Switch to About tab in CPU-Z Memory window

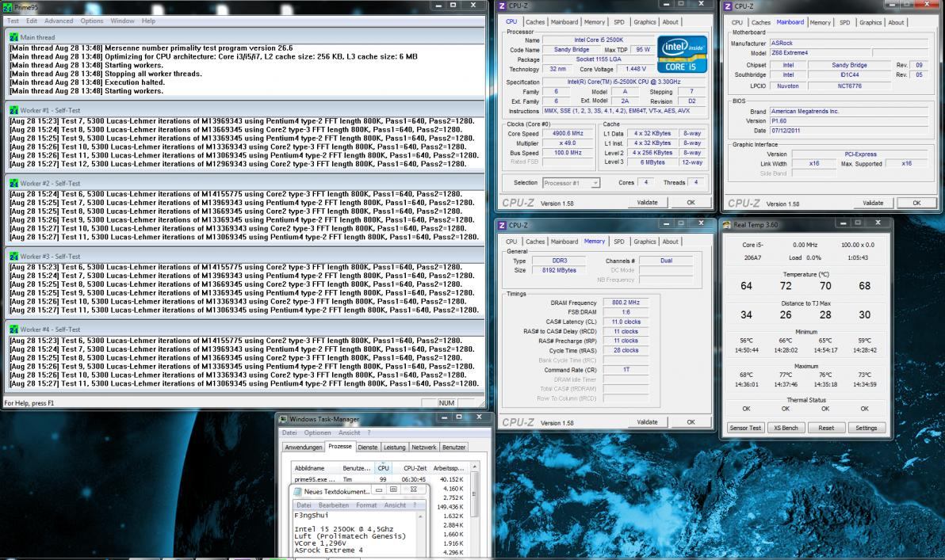(670, 242)
